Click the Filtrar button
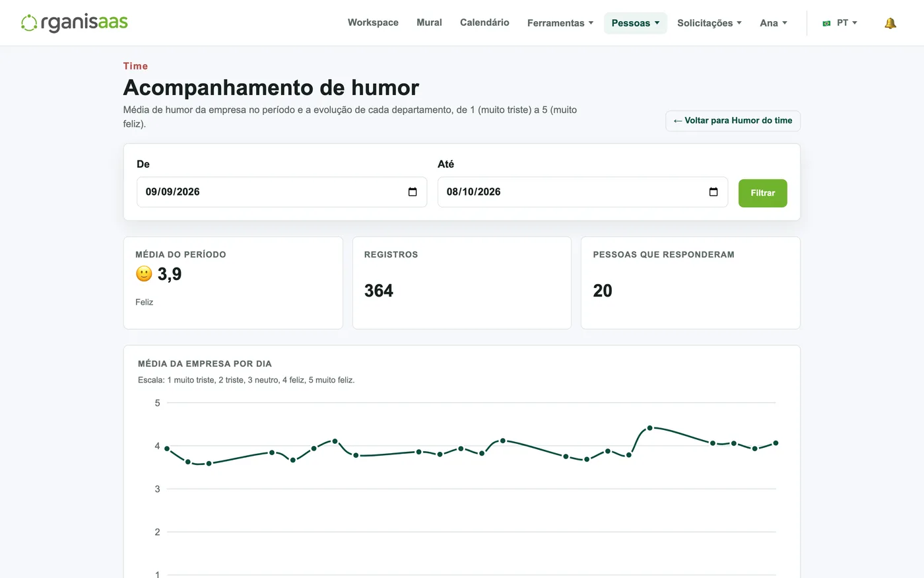The width and height of the screenshot is (924, 578). pyautogui.click(x=762, y=193)
